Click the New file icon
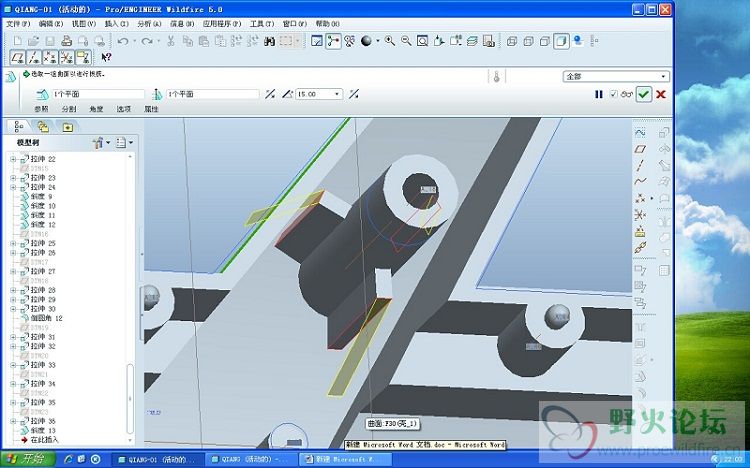This screenshot has height=468, width=750. (18, 41)
